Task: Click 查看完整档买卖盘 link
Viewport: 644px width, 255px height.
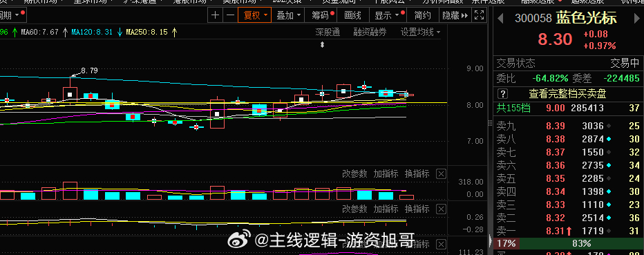Action: pos(567,93)
